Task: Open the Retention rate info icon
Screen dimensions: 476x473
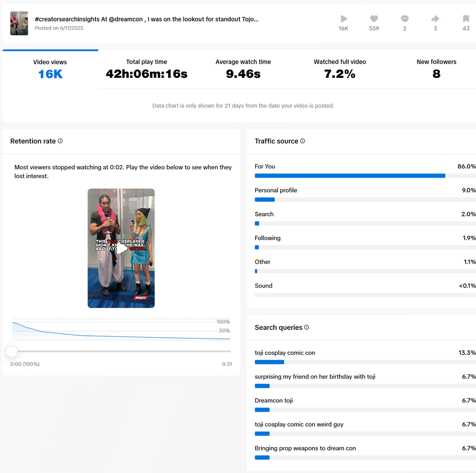Action: (60, 141)
